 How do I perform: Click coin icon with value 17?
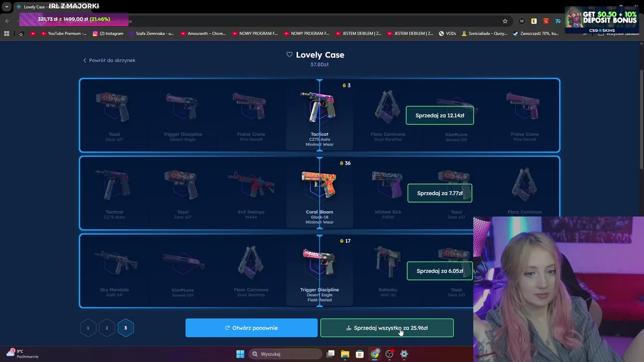[x=342, y=241]
